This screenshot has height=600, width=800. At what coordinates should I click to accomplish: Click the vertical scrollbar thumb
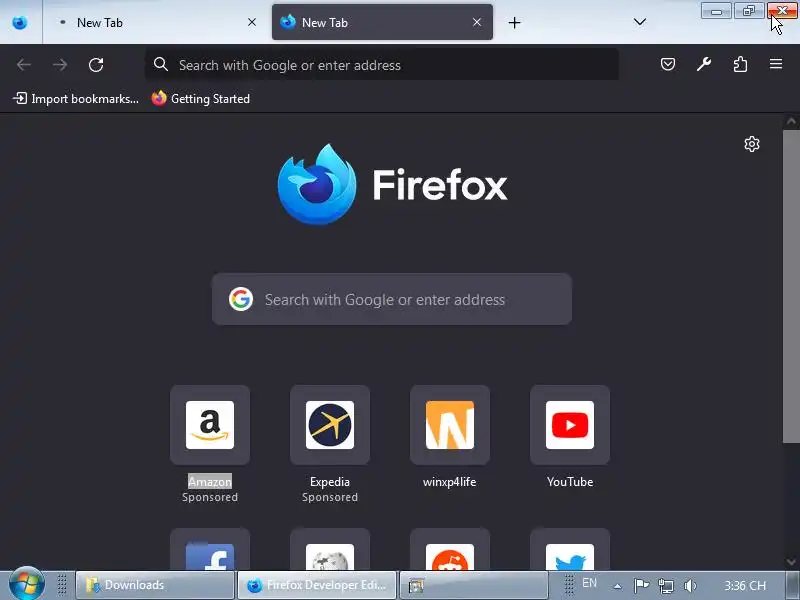(x=791, y=287)
